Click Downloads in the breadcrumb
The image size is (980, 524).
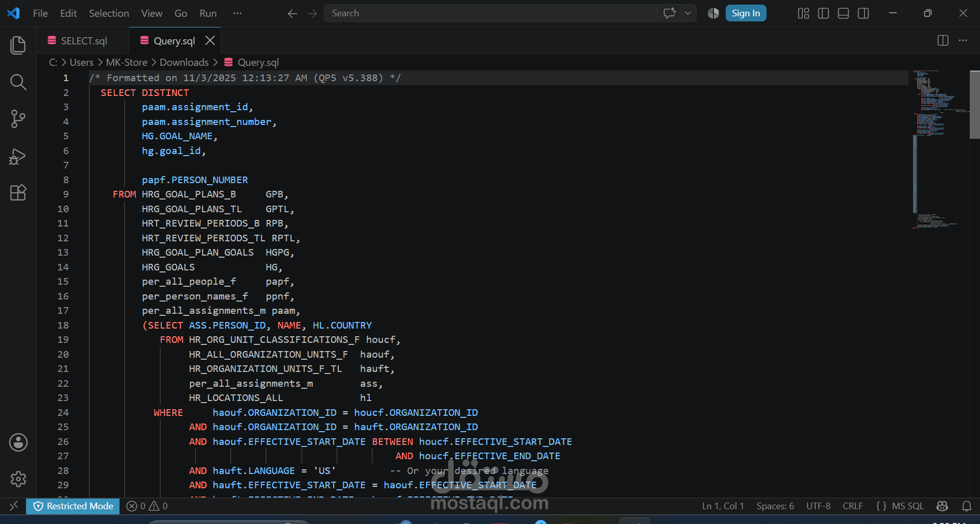pyautogui.click(x=184, y=62)
